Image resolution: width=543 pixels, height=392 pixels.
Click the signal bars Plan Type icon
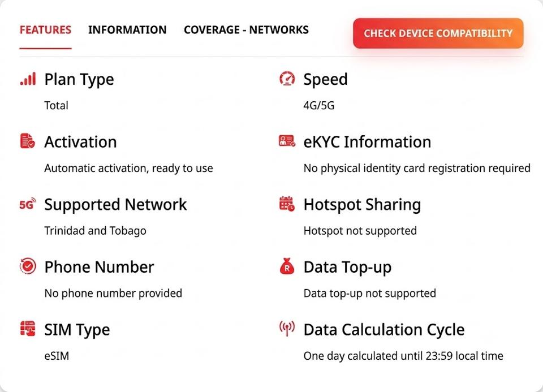point(28,79)
